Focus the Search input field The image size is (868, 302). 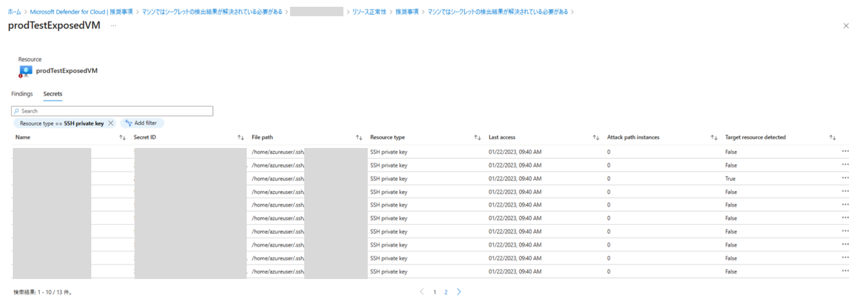112,111
